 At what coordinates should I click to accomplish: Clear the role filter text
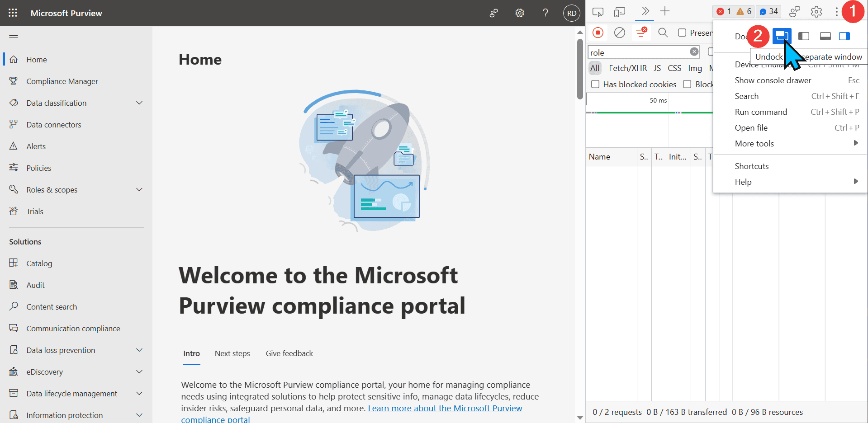coord(694,52)
